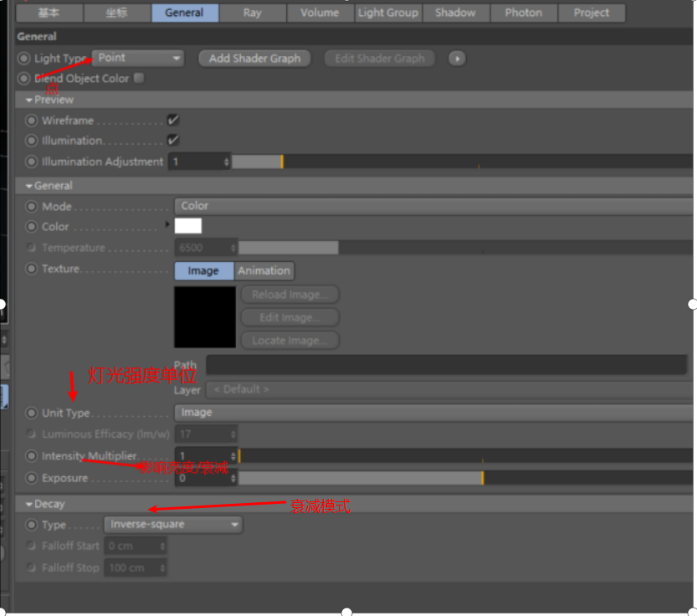Enable Blend Object Color checkbox
Viewport: 697px width, 616px height.
(x=139, y=78)
